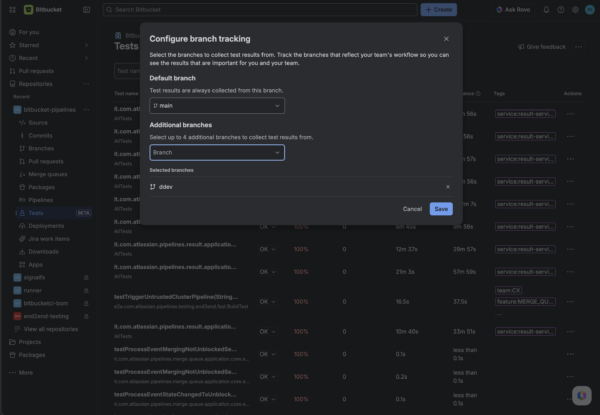Expand the Recent chevron

pyautogui.click(x=86, y=58)
